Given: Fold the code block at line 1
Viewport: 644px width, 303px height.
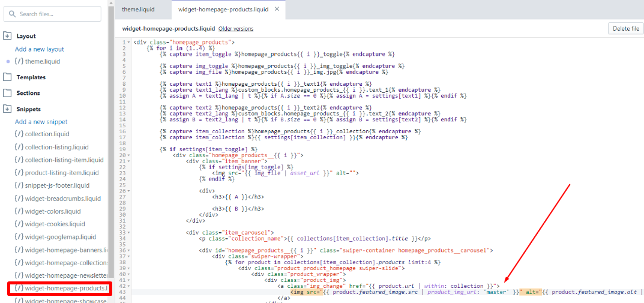Looking at the screenshot, I should point(129,43).
